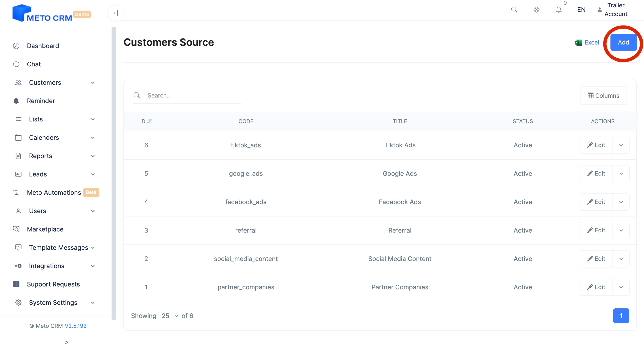Viewport: 644px width, 352px height.
Task: Collapse the sidebar with the arrow button
Action: [116, 13]
